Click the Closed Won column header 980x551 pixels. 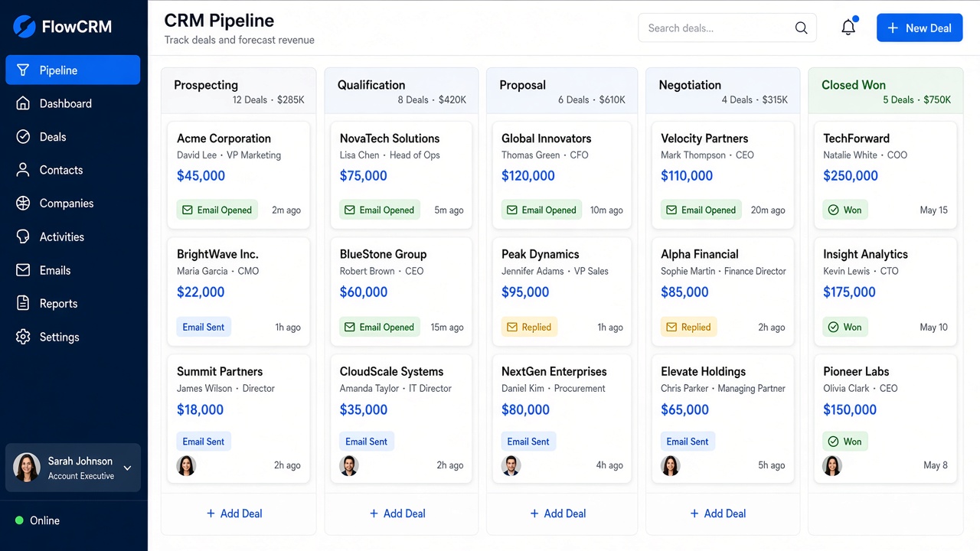[x=886, y=91]
